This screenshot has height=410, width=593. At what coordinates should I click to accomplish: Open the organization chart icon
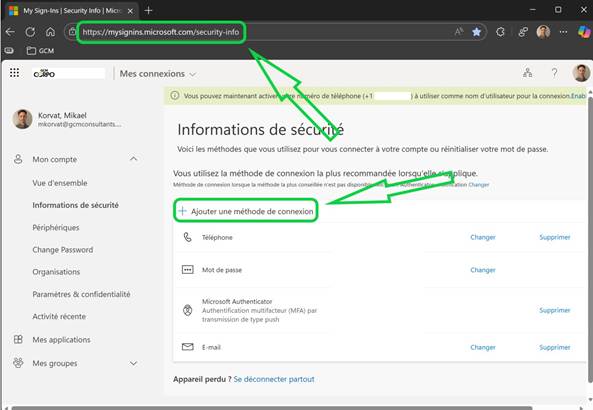528,73
